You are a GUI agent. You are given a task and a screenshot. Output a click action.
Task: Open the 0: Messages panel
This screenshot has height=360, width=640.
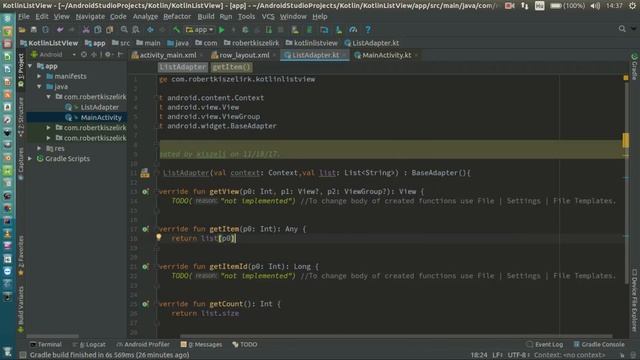(x=202, y=344)
